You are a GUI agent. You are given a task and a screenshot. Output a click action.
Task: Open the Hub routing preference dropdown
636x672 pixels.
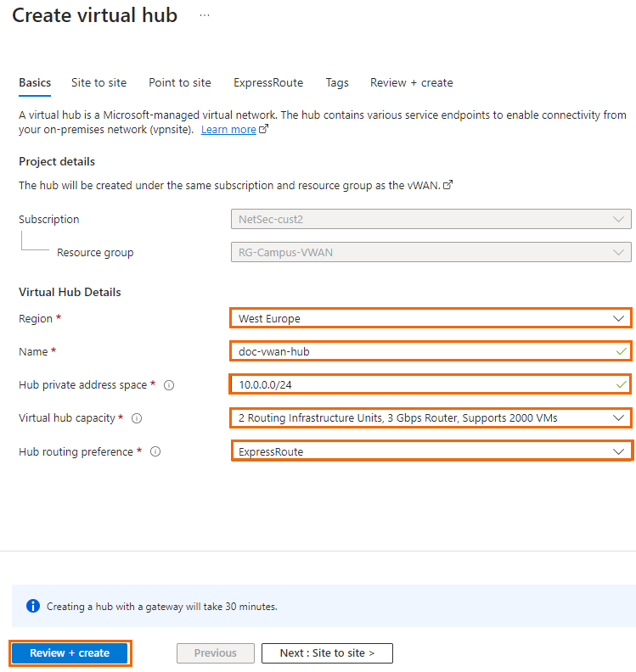[431, 451]
